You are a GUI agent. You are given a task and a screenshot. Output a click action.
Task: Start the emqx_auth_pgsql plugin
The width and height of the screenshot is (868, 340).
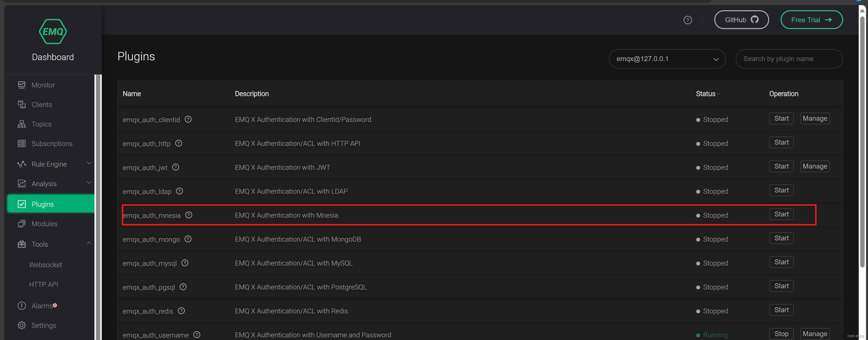[x=781, y=286]
